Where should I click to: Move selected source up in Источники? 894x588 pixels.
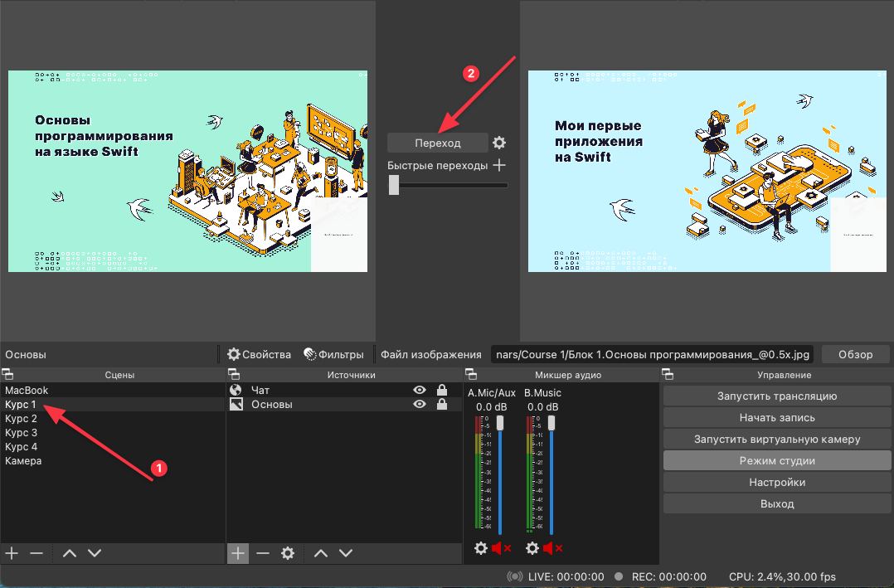click(321, 552)
